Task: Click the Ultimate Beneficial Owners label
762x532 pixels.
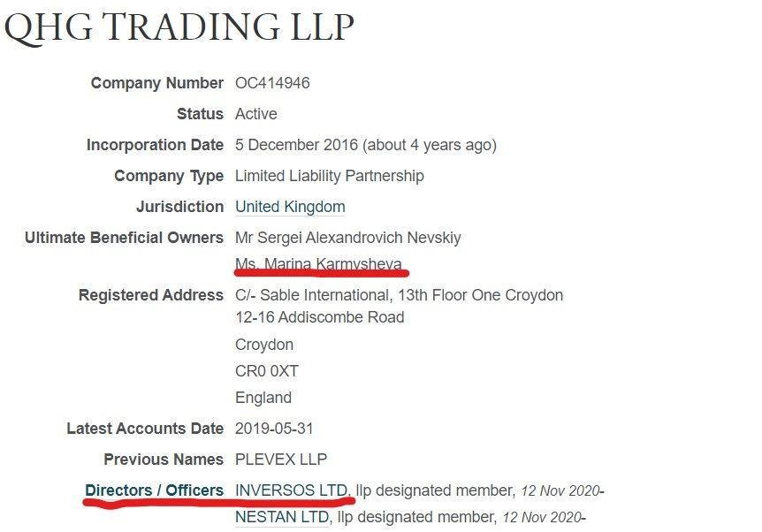Action: [124, 238]
